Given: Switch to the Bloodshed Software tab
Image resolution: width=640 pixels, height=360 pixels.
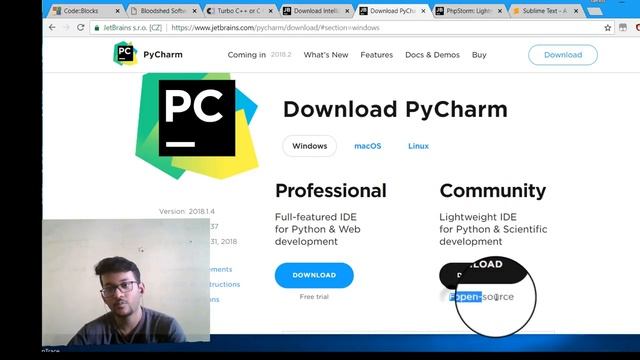Looking at the screenshot, I should [163, 11].
